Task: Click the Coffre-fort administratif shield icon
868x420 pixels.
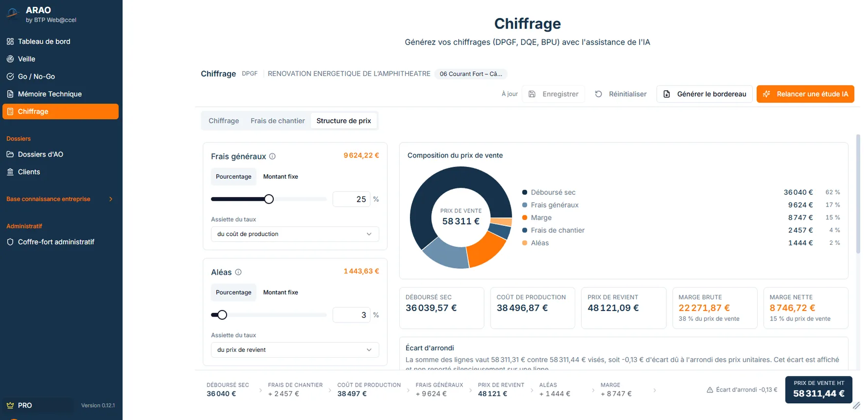Action: [10, 242]
